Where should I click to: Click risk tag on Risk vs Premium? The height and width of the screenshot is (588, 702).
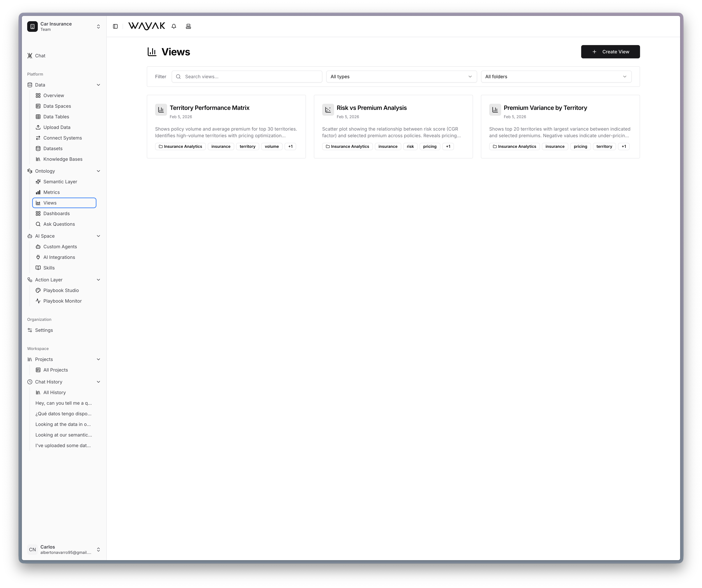coord(410,146)
